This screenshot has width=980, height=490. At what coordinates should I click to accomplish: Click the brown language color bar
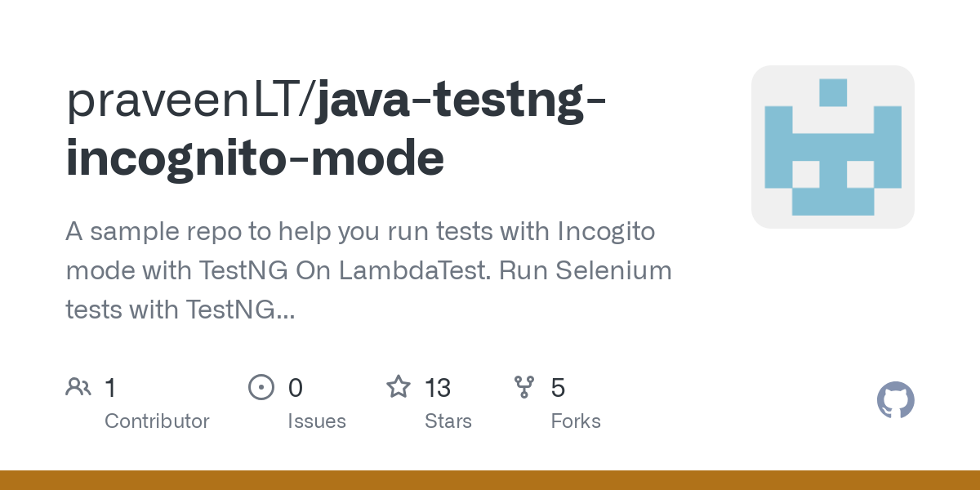tap(490, 480)
